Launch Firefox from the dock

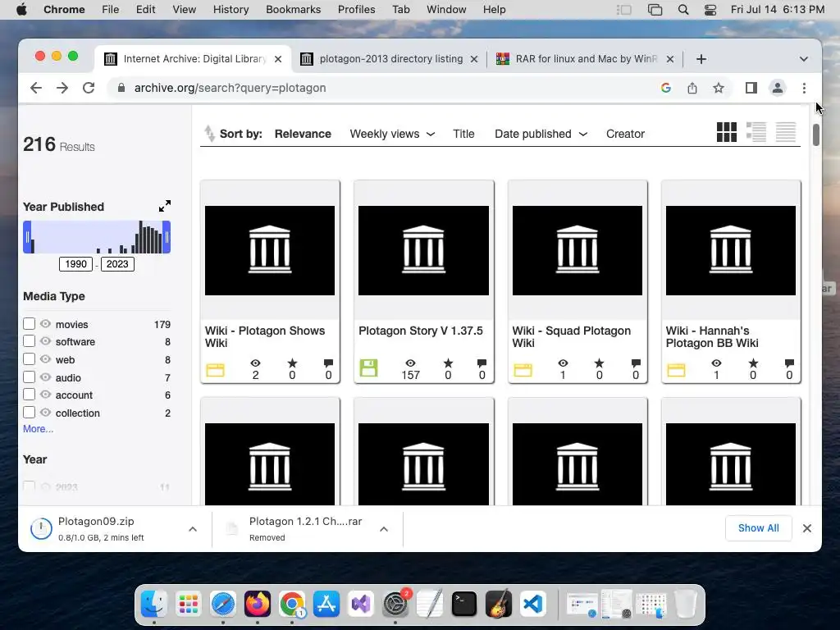(258, 605)
